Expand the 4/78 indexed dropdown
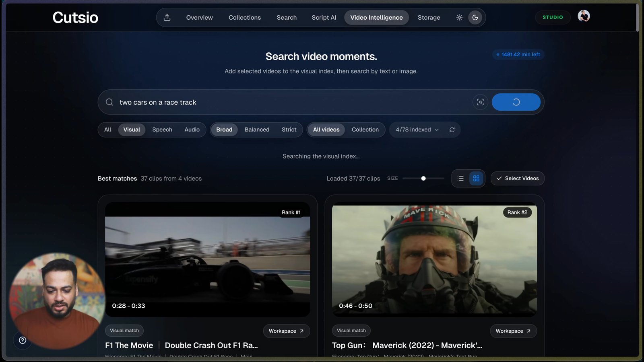Screen dimensions: 644x362 417,130
